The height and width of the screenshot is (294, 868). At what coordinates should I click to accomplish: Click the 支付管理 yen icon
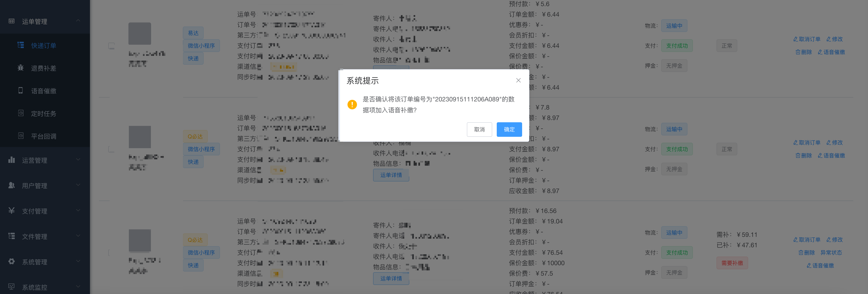coord(12,210)
